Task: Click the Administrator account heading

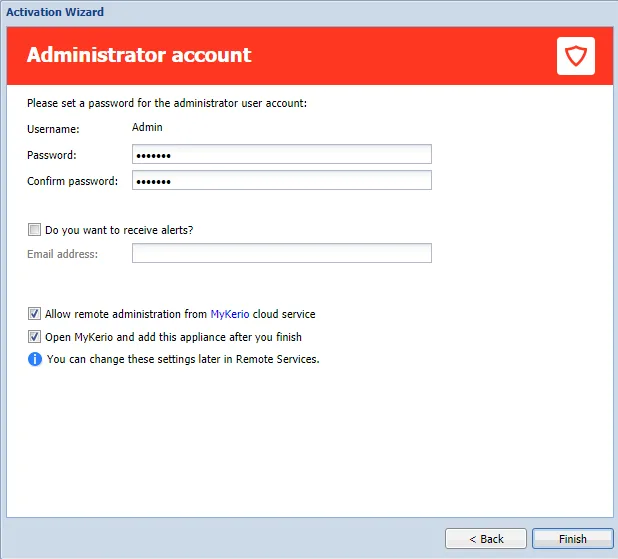Action: point(139,55)
